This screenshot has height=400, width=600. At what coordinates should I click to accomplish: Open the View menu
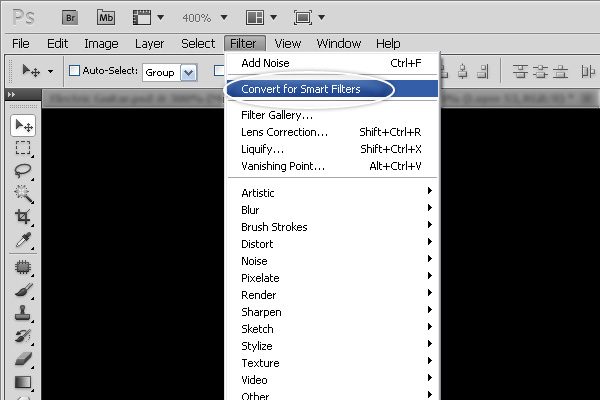click(x=287, y=44)
